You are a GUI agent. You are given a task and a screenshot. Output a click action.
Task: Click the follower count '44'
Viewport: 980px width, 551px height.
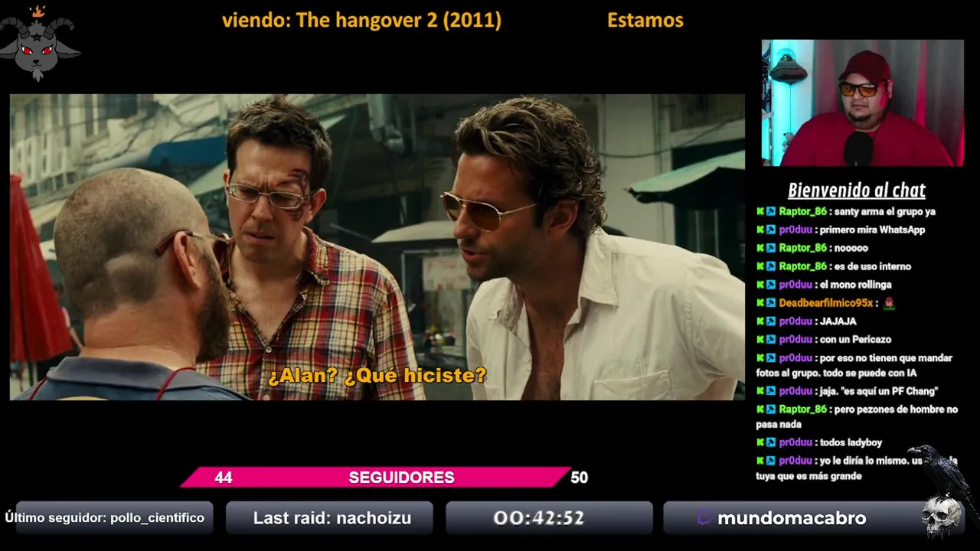pyautogui.click(x=223, y=478)
